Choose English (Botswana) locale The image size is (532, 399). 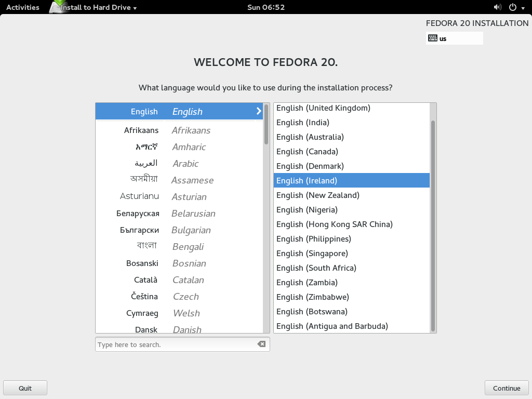(x=352, y=312)
